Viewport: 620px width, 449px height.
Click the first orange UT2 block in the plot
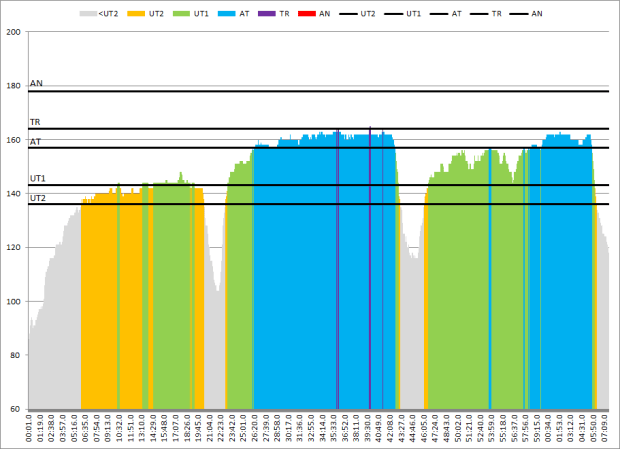pyautogui.click(x=110, y=300)
